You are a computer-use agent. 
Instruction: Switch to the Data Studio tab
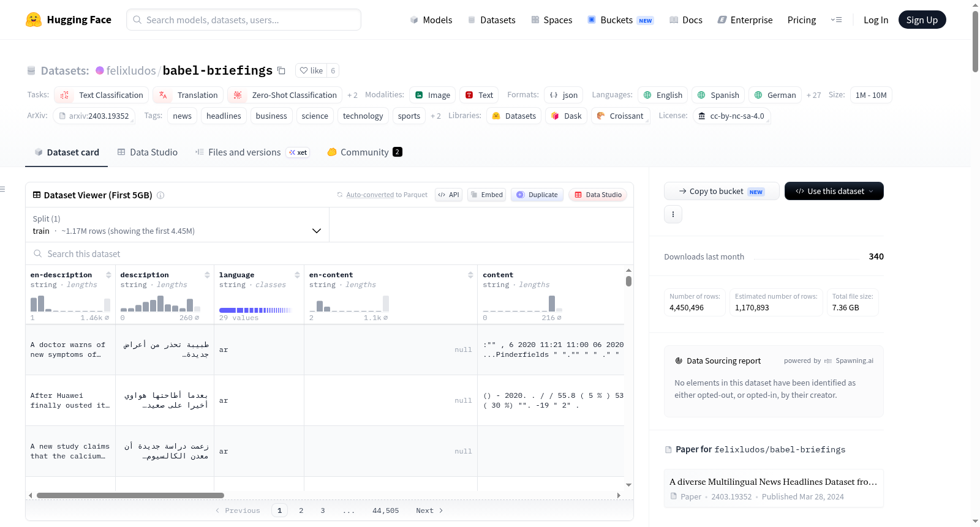point(148,152)
